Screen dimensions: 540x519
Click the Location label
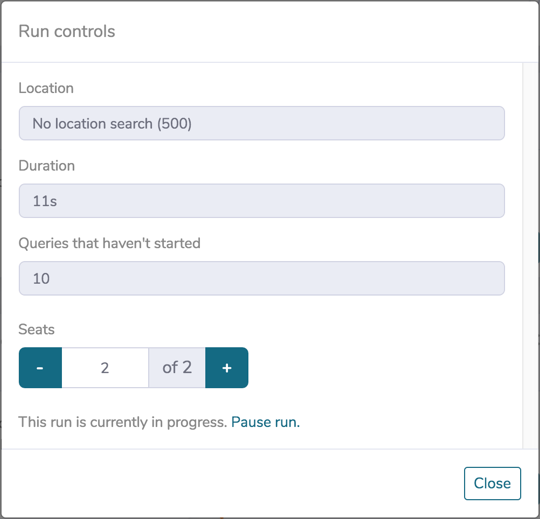click(46, 88)
